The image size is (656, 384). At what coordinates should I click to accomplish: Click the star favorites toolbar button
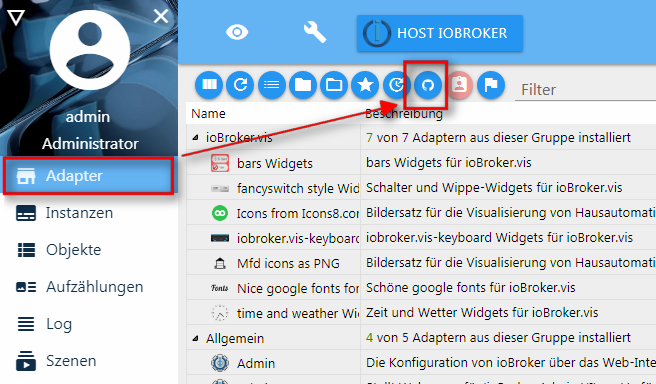365,85
